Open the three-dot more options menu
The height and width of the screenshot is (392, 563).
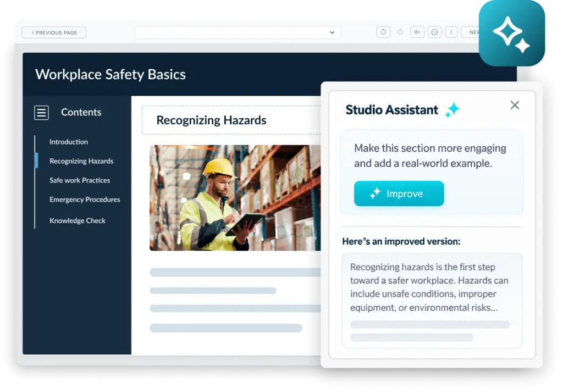tap(451, 32)
